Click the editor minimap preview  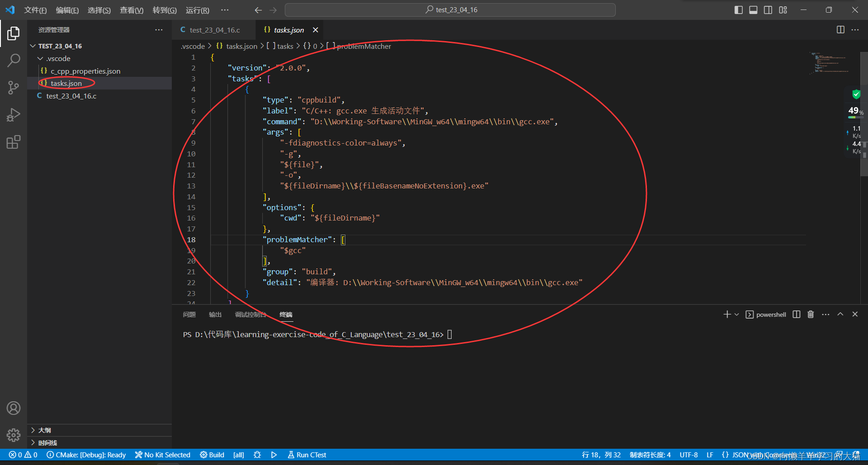830,63
